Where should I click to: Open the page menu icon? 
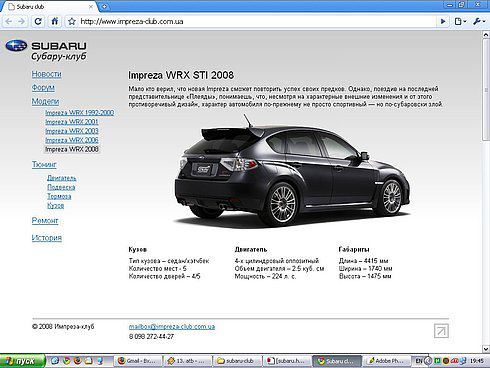point(460,22)
